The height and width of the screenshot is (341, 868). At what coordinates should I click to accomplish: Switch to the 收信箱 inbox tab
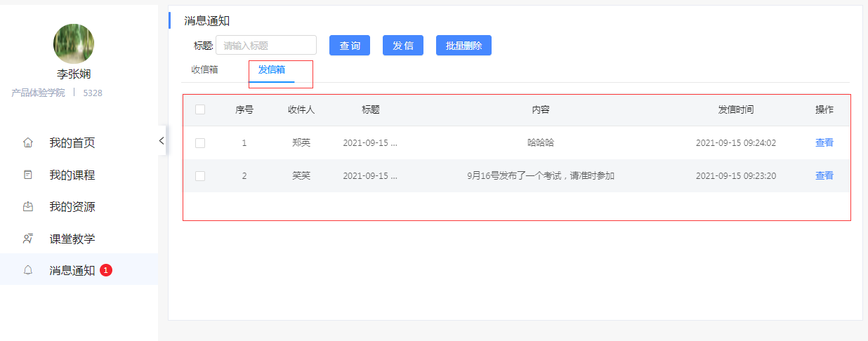(204, 69)
